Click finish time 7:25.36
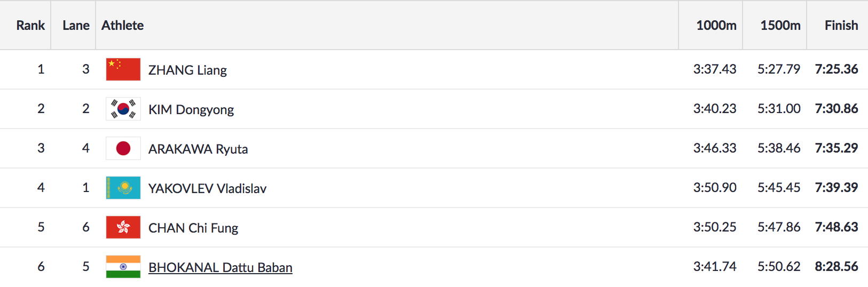The width and height of the screenshot is (868, 287). (x=836, y=69)
